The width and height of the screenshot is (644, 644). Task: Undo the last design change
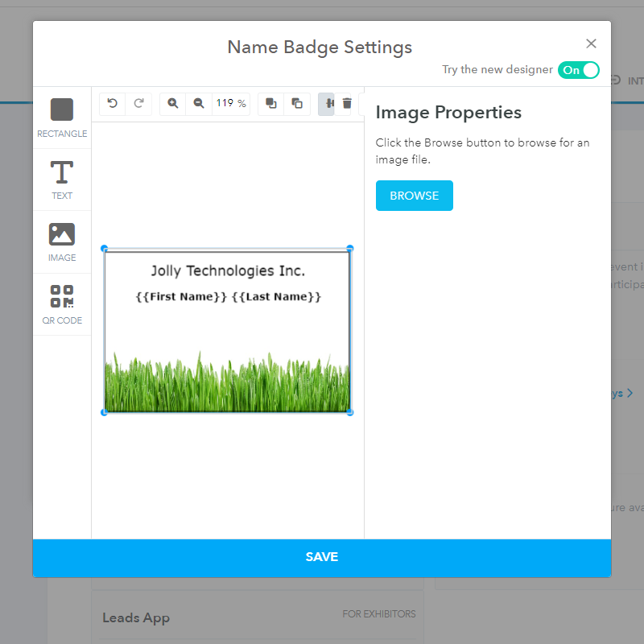pyautogui.click(x=112, y=103)
